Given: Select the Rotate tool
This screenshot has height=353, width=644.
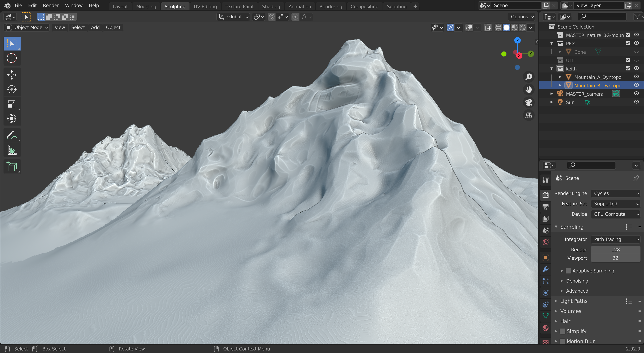Looking at the screenshot, I should click(x=12, y=89).
